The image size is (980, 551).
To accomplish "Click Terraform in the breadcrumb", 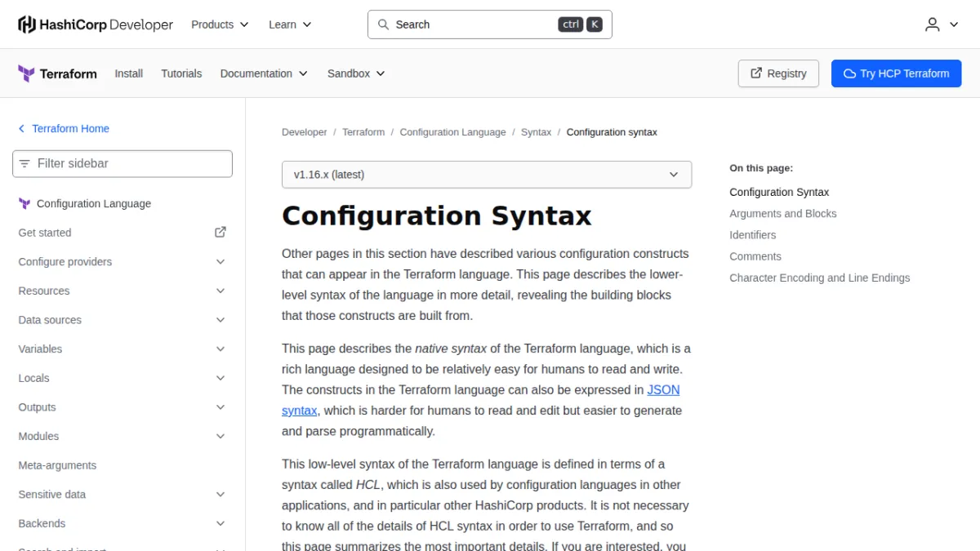I will tap(363, 132).
